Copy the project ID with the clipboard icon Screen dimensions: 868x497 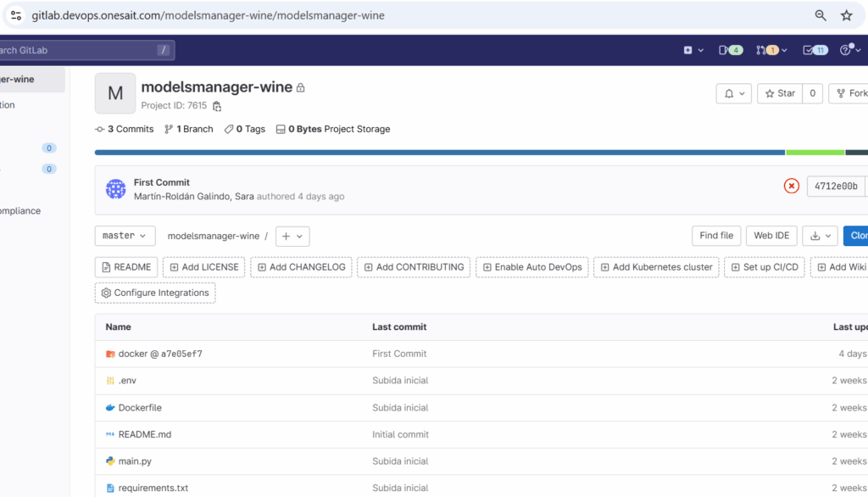point(217,107)
